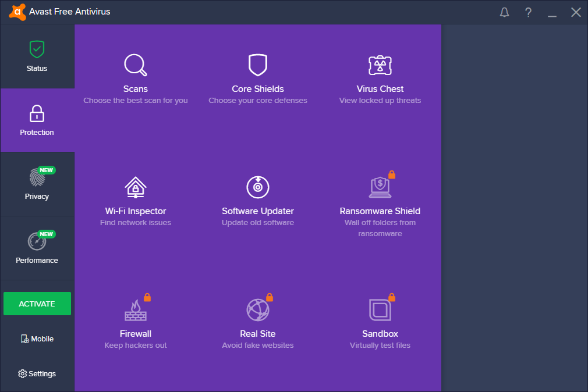The height and width of the screenshot is (392, 588).
Task: Click the Virus Chest title text
Action: [x=380, y=89]
